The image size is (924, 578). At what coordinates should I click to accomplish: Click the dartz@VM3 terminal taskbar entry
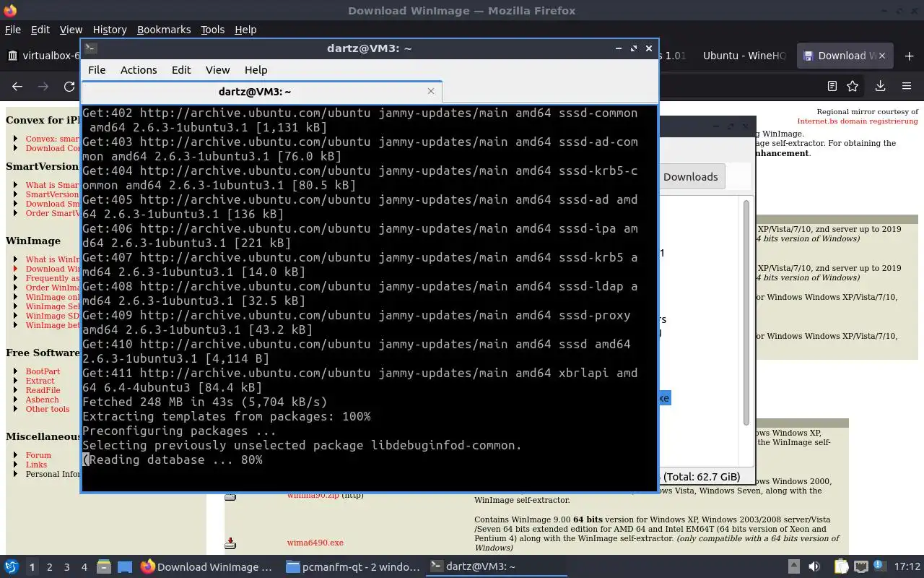(497, 567)
